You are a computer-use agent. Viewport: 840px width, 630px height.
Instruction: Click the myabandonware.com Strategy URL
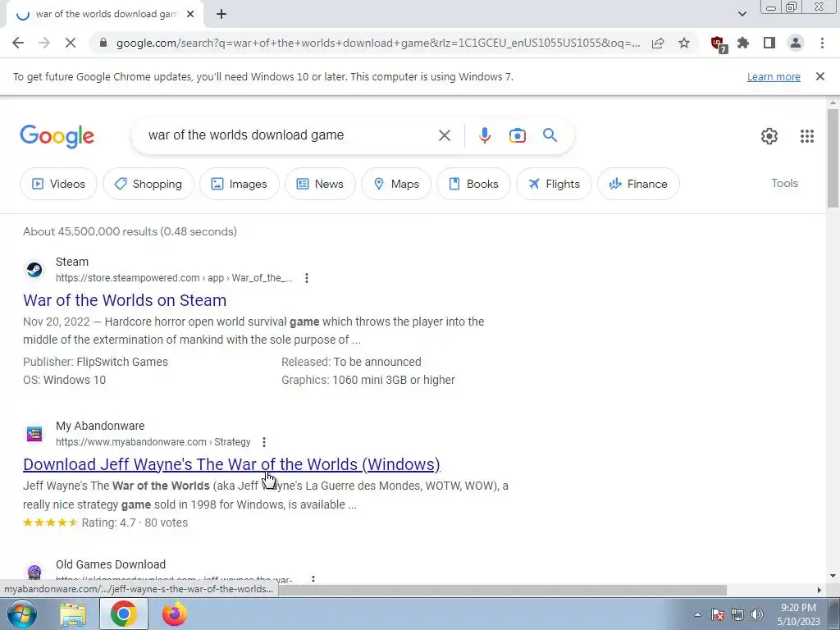point(153,442)
